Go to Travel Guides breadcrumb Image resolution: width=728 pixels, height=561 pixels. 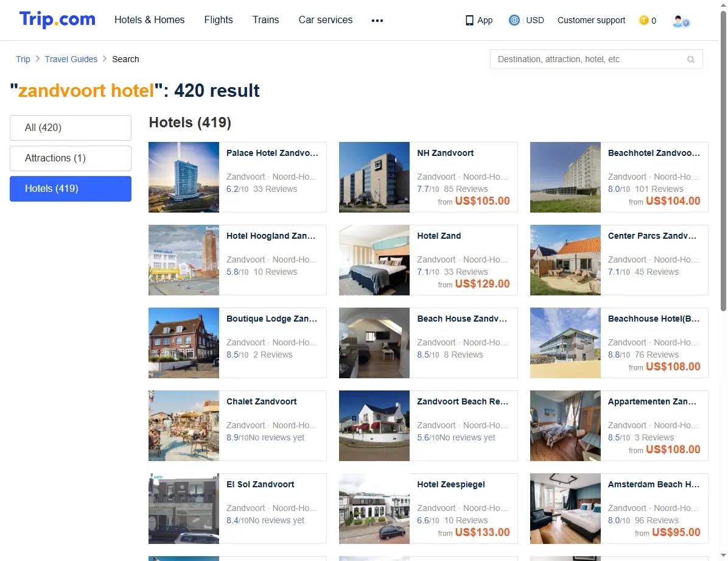tap(71, 59)
